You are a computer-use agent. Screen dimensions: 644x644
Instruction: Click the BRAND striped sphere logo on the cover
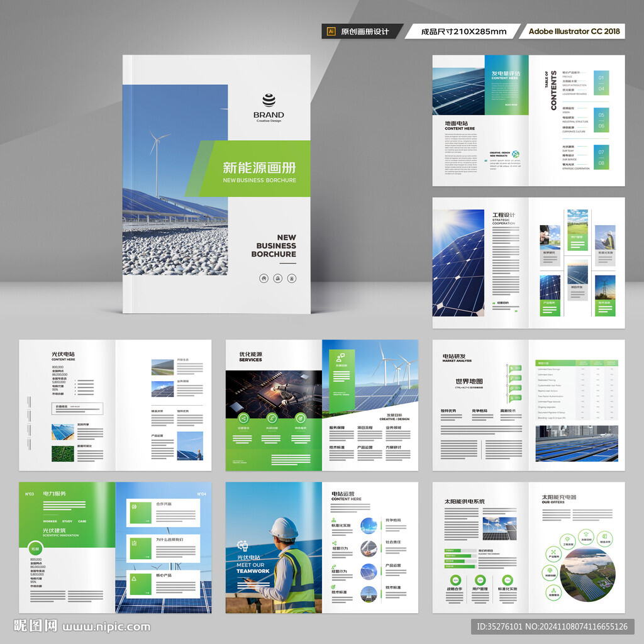[269, 100]
